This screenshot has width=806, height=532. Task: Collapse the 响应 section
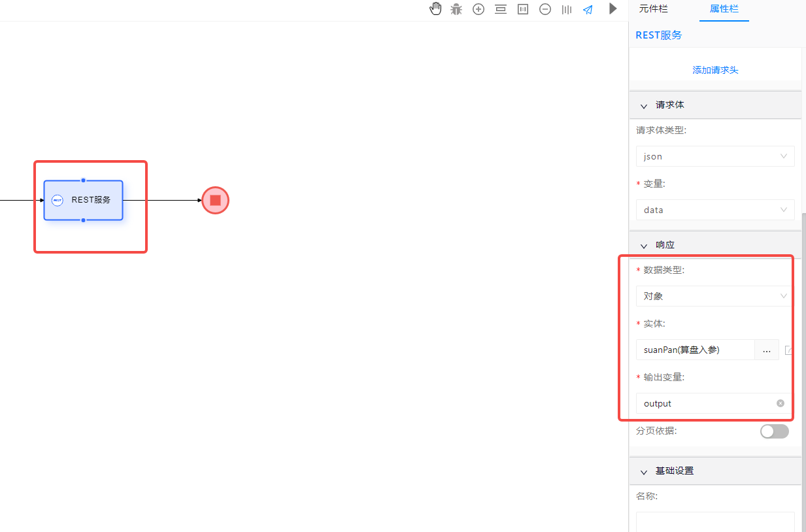coord(644,245)
